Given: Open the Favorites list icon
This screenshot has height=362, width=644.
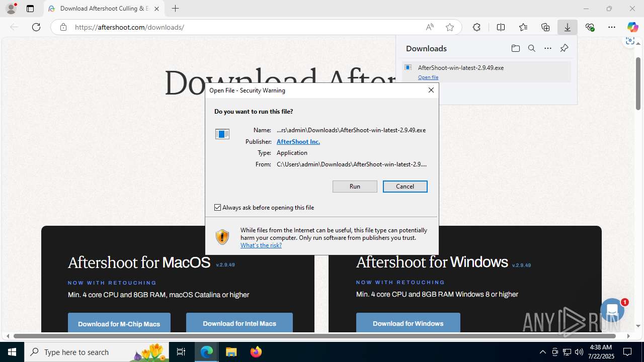Looking at the screenshot, I should [x=523, y=27].
